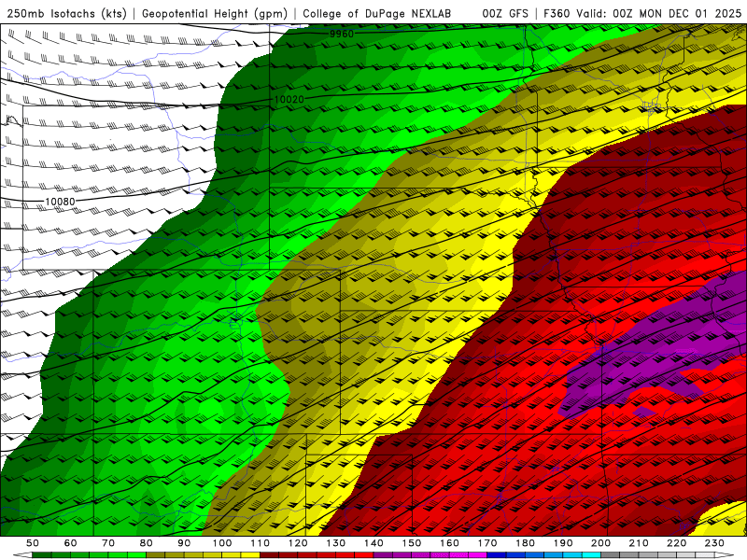
Task: Click the 120 kts legend label
Action: click(x=298, y=543)
